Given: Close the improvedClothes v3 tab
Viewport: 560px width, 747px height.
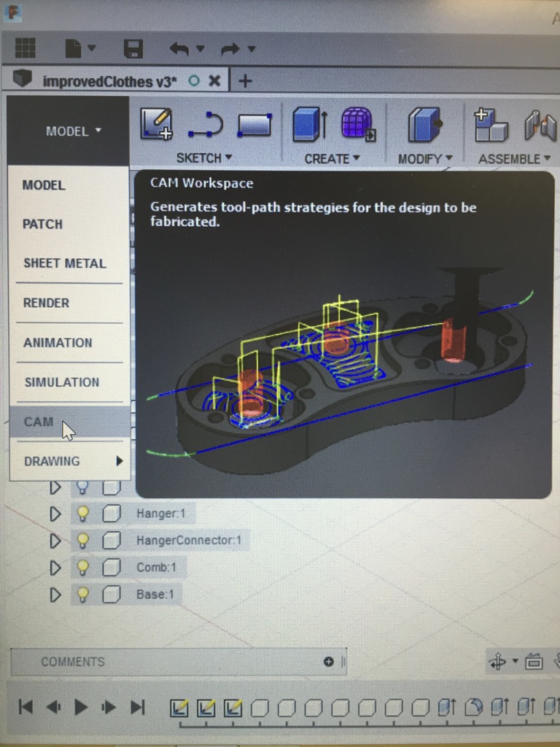Looking at the screenshot, I should pos(215,80).
